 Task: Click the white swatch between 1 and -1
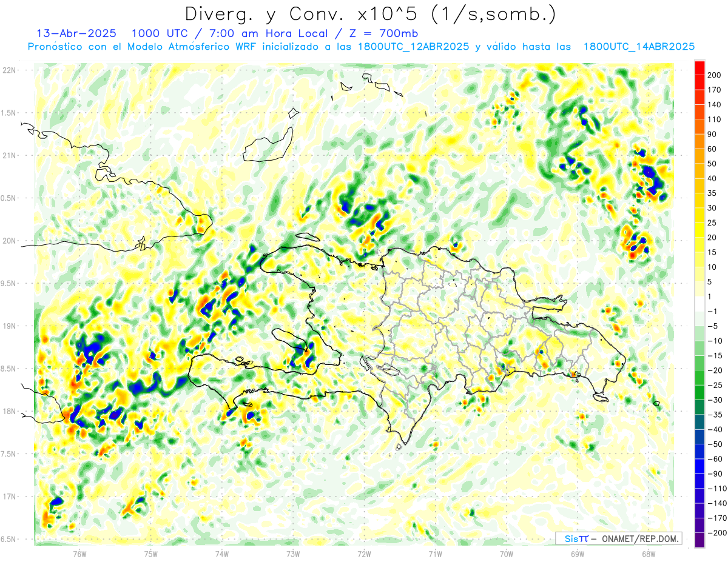tap(699, 304)
